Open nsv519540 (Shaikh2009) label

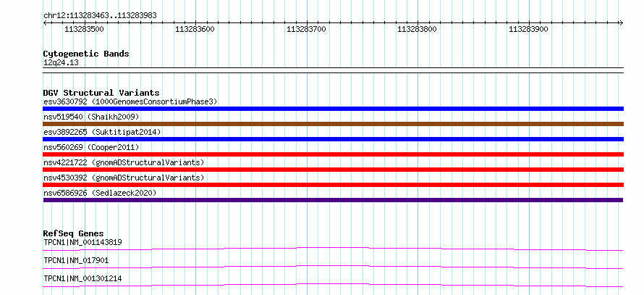tap(91, 117)
